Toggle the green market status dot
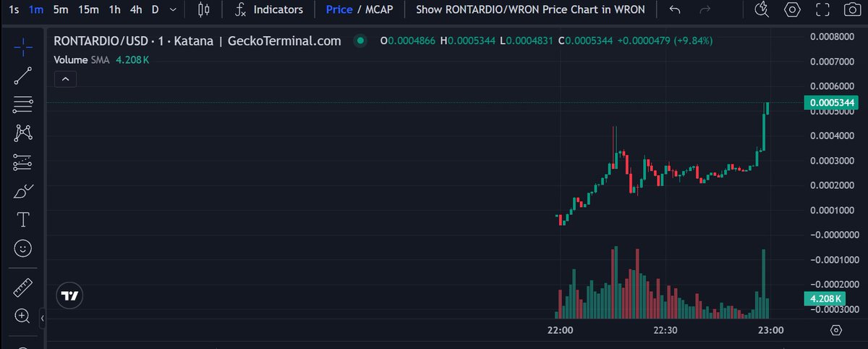The image size is (868, 349). pos(359,41)
